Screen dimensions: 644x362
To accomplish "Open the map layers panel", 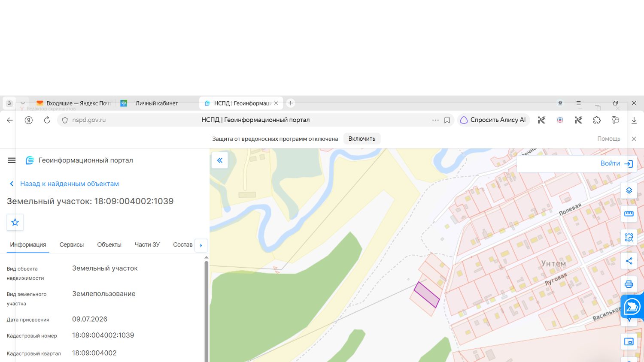I will [x=629, y=190].
